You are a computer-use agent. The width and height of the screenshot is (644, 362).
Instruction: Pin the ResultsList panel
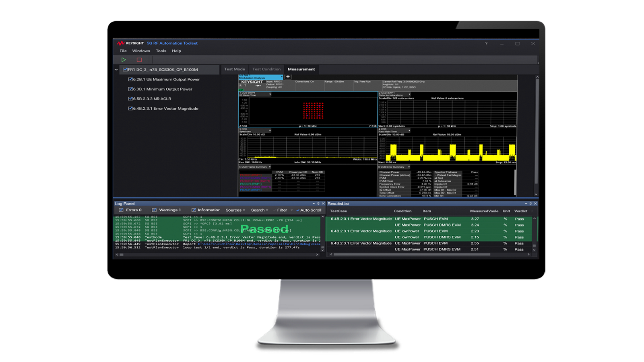pyautogui.click(x=530, y=204)
